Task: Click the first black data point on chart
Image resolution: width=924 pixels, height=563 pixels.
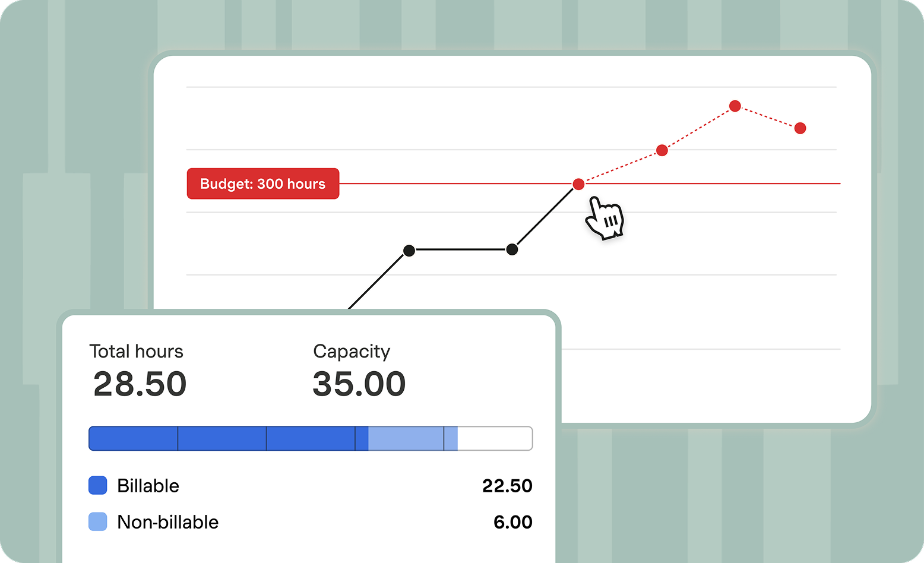Action: pos(409,251)
